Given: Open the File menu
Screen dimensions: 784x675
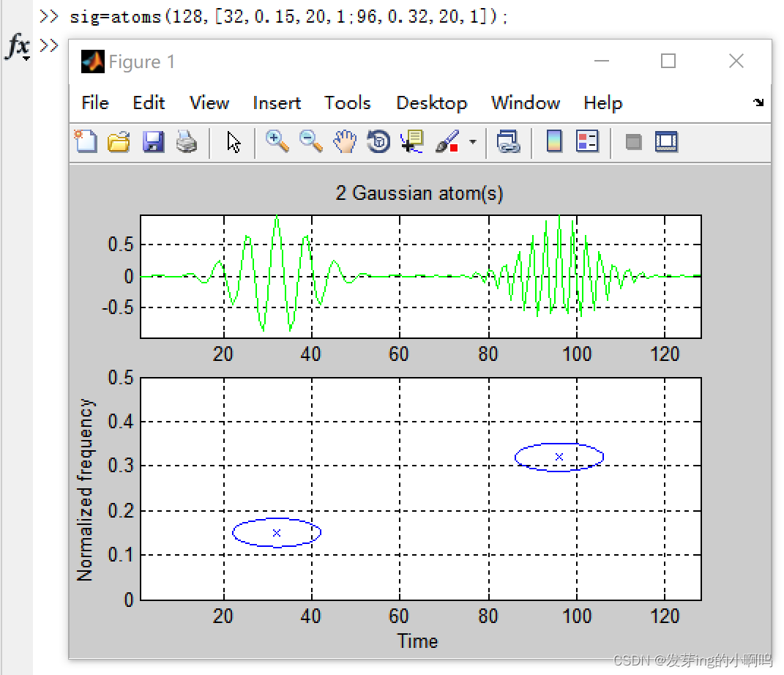Looking at the screenshot, I should coord(95,103).
